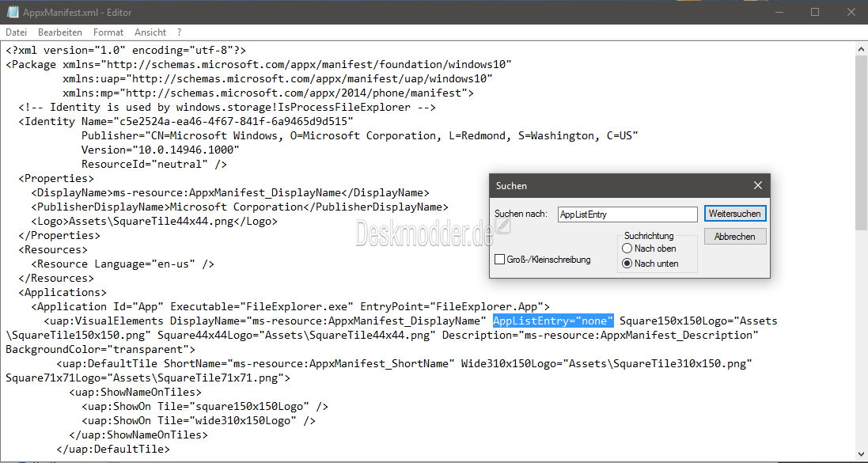Minimize the Editor window
This screenshot has height=463, width=868.
click(x=779, y=12)
